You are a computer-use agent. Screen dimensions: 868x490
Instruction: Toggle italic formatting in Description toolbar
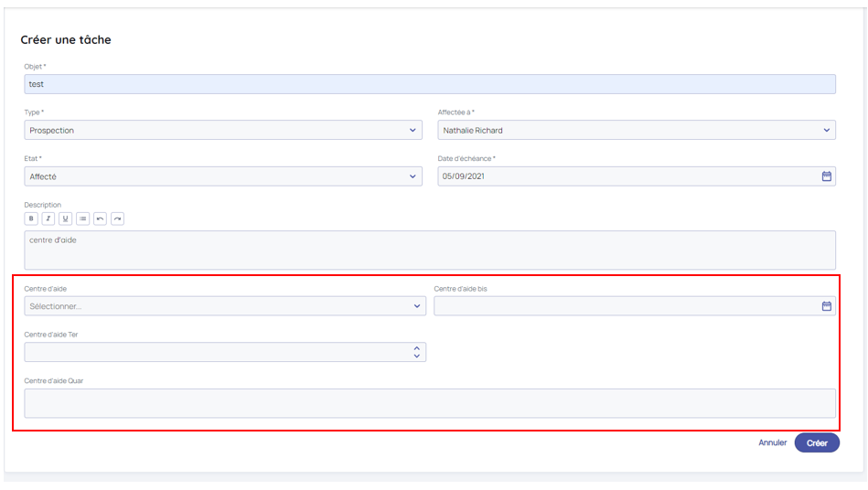[48, 218]
